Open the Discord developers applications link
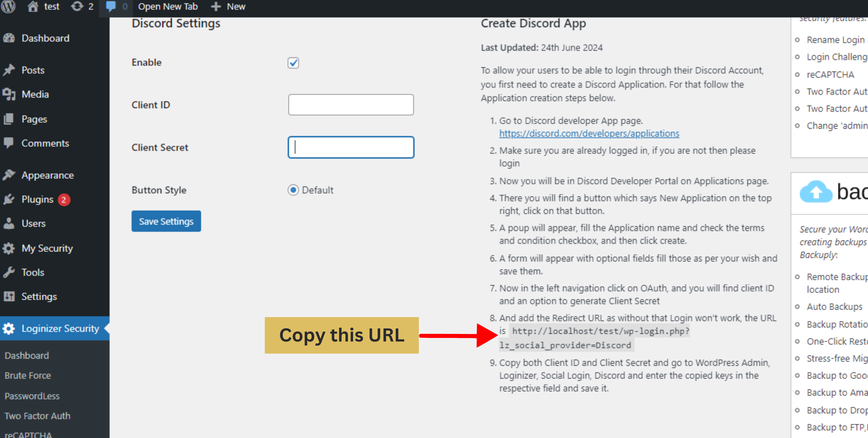This screenshot has height=438, width=868. point(589,133)
